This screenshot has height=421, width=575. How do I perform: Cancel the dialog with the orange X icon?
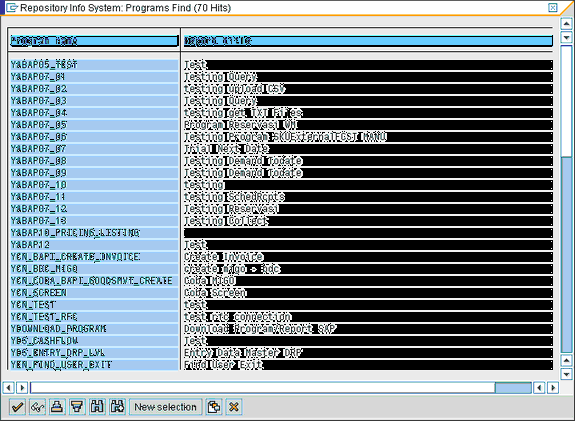click(x=234, y=407)
